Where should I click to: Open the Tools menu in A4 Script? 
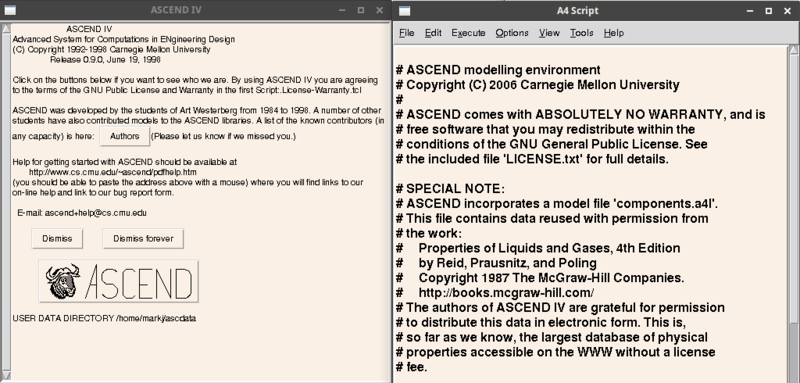click(x=582, y=33)
